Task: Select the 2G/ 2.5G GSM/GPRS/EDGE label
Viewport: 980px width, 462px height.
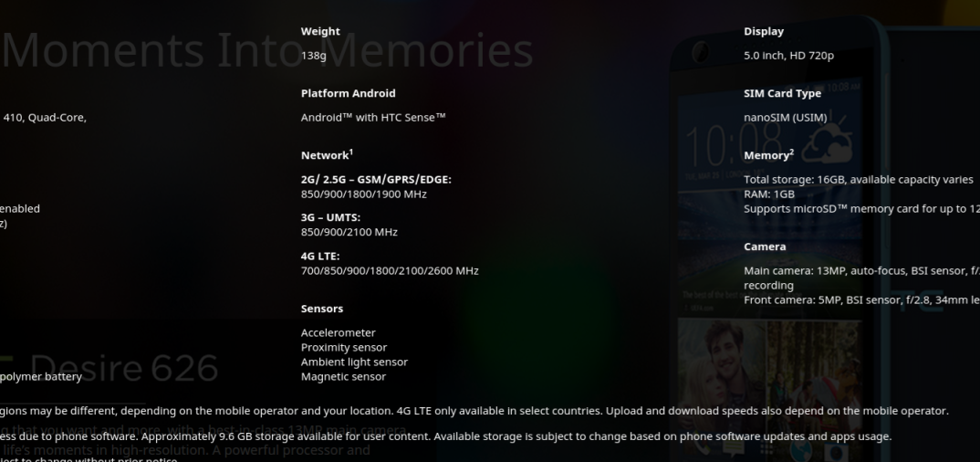Action: click(376, 180)
